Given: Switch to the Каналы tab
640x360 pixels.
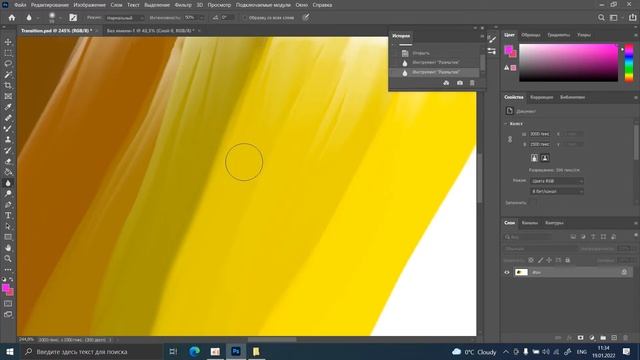Looking at the screenshot, I should tap(529, 223).
